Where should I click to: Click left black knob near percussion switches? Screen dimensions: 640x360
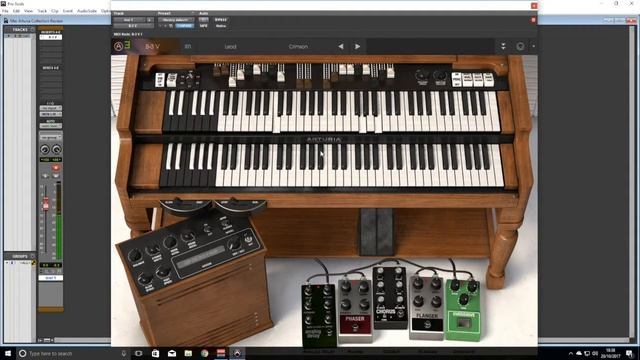[422, 76]
